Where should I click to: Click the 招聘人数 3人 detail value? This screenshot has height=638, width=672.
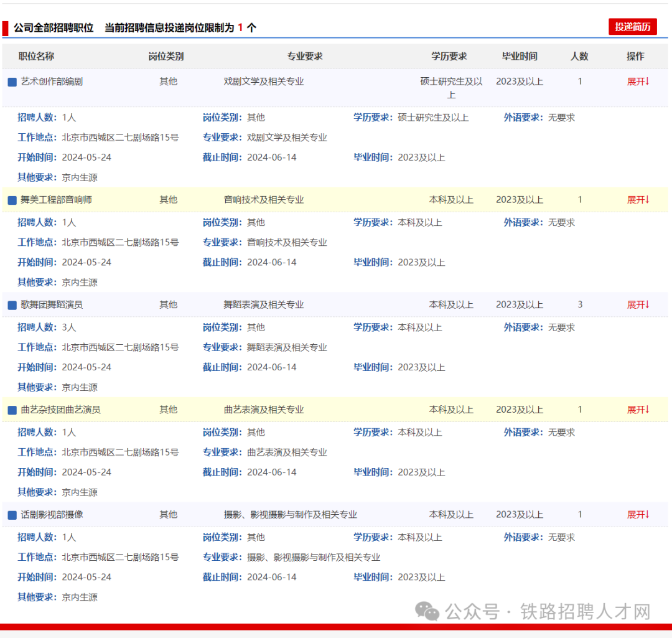(69, 327)
